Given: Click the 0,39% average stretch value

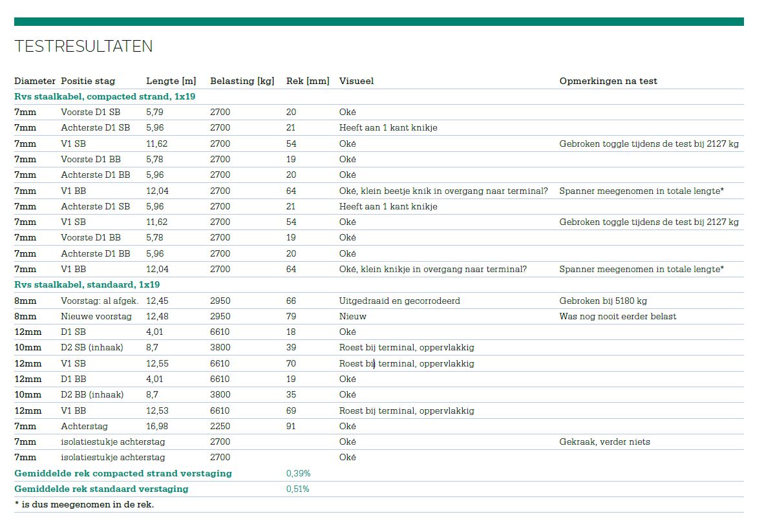Looking at the screenshot, I should pyautogui.click(x=298, y=474).
